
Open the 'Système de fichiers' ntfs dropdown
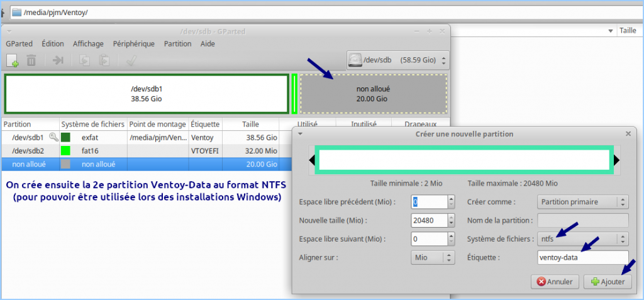tap(582, 239)
